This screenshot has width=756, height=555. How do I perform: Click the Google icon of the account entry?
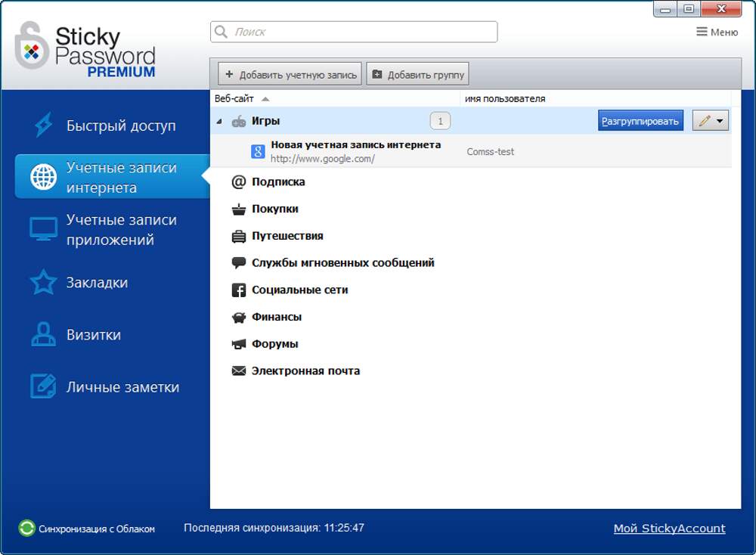tap(258, 152)
